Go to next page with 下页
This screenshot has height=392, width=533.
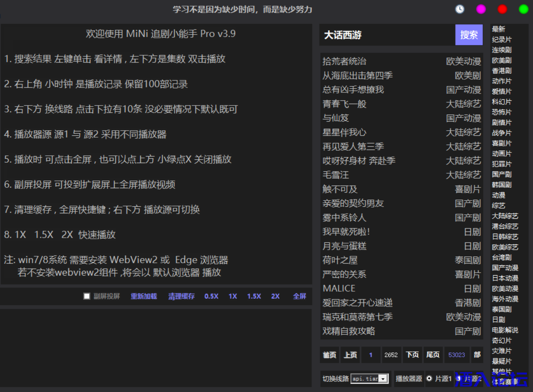(412, 355)
